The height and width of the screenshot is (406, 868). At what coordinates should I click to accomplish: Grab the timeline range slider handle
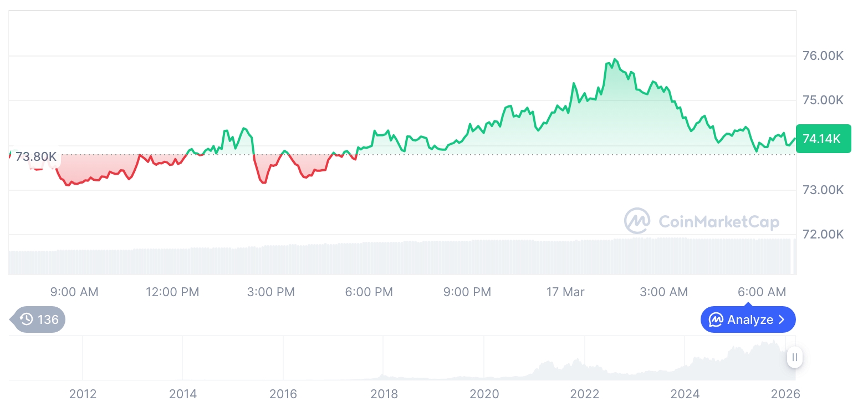795,357
